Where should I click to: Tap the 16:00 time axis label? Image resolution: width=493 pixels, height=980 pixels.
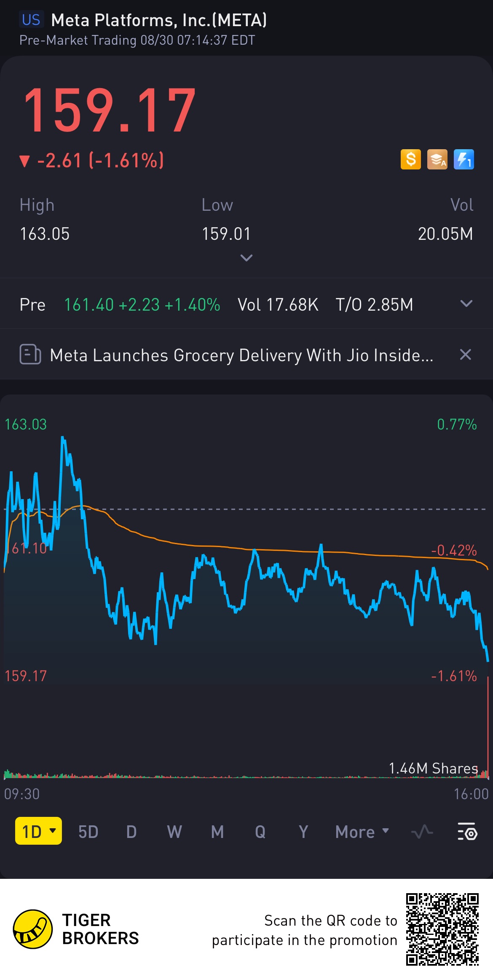tap(471, 794)
